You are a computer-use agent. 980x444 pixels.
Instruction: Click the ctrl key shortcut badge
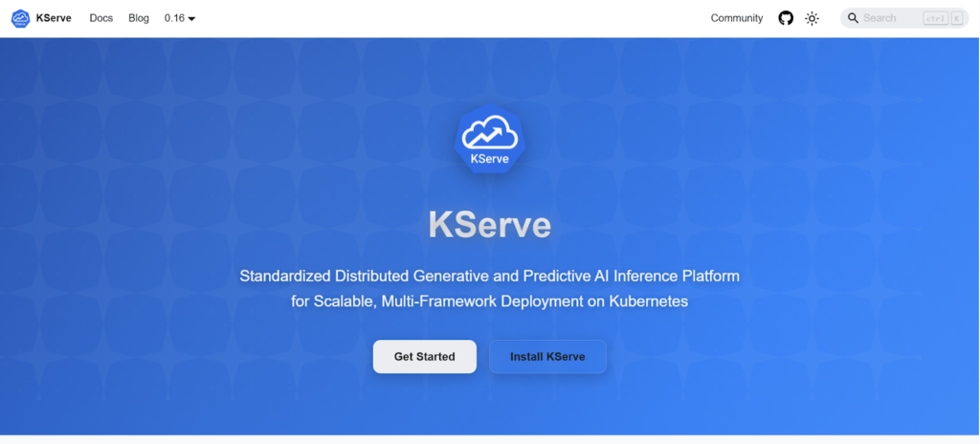934,18
